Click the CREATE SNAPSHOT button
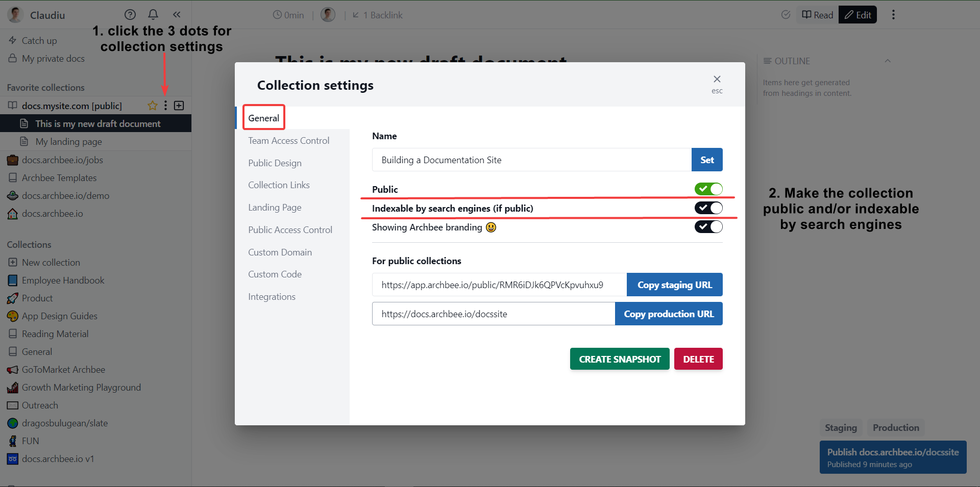 click(619, 358)
